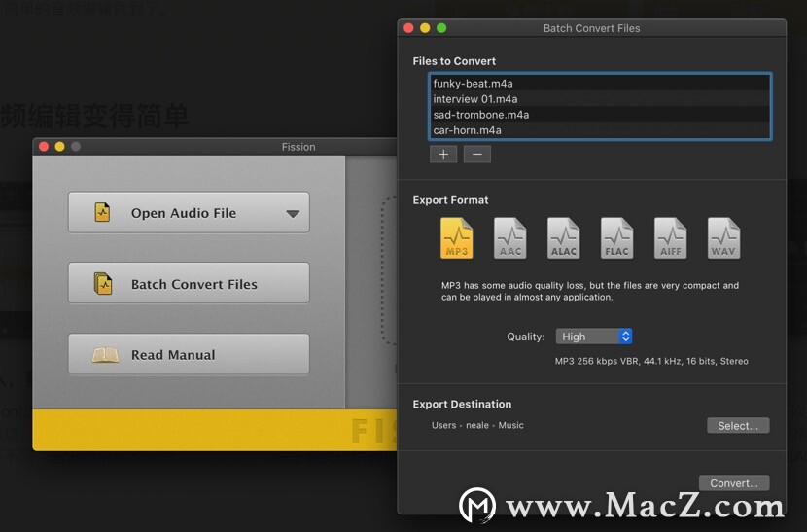Click Select... to choose export destination

pyautogui.click(x=738, y=425)
